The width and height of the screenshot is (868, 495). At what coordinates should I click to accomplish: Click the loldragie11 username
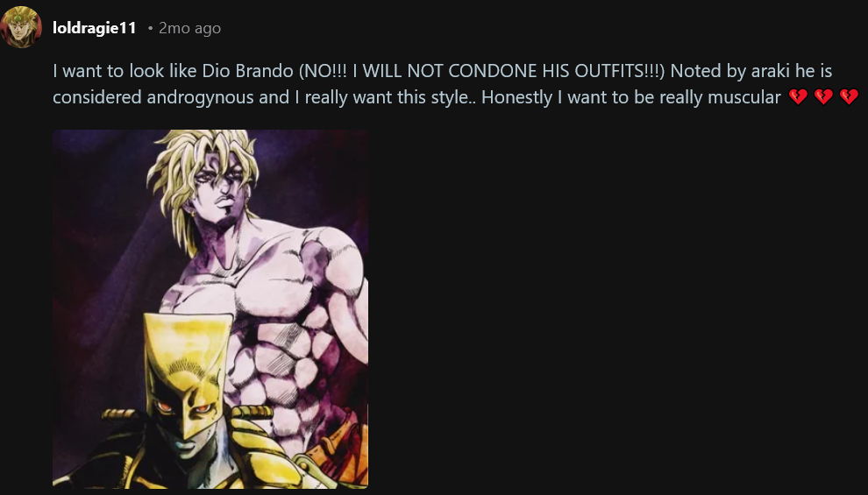94,28
